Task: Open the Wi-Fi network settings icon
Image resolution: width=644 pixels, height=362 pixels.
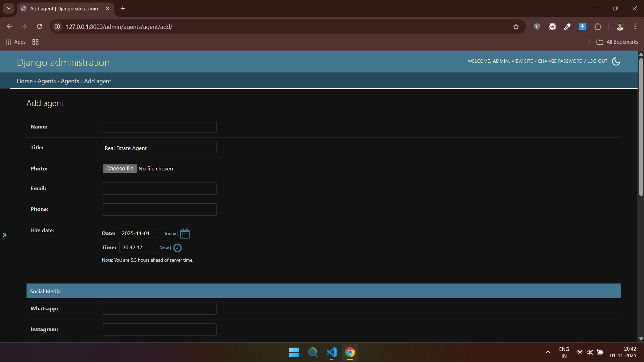Action: coord(580,353)
